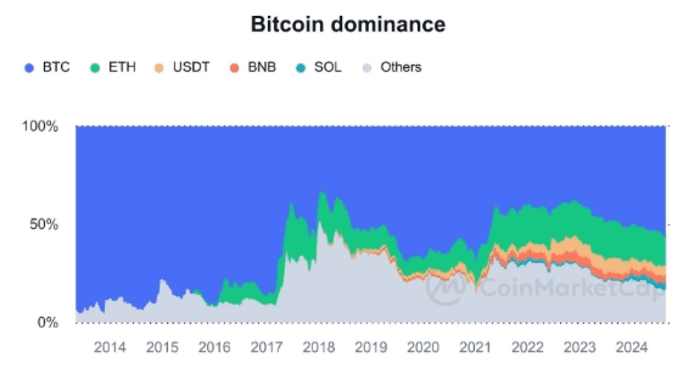Click the blue BTC legend dot
The width and height of the screenshot is (700, 380).
point(29,68)
